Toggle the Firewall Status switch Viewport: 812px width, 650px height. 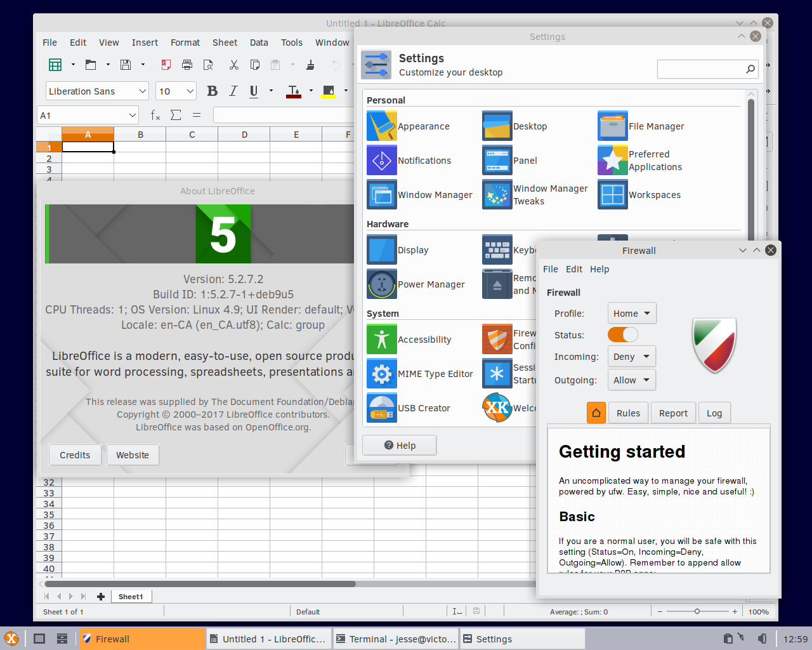pyautogui.click(x=623, y=335)
